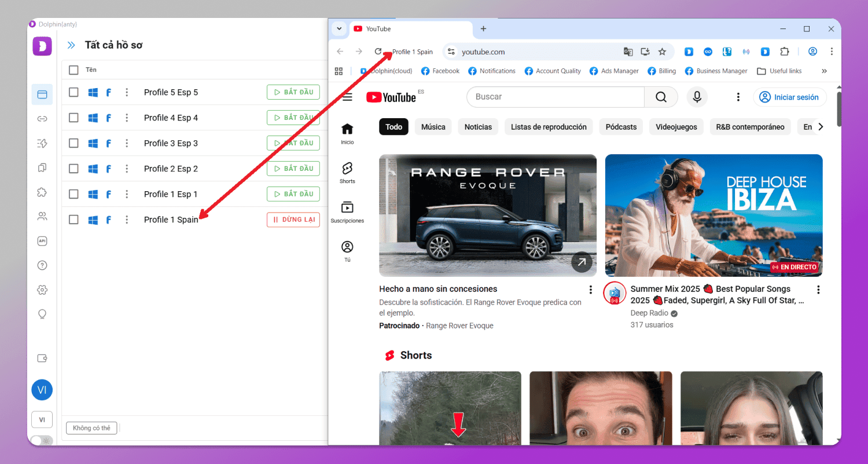868x464 pixels.
Task: Click the Windows icon on Profile 3 Esp 3
Action: pos(93,143)
